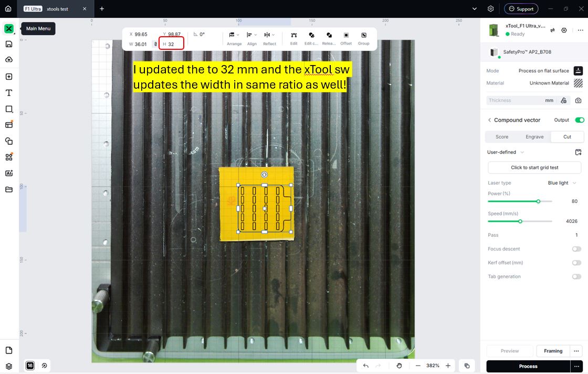Click the black Process button
This screenshot has width=588, height=374.
pyautogui.click(x=528, y=366)
